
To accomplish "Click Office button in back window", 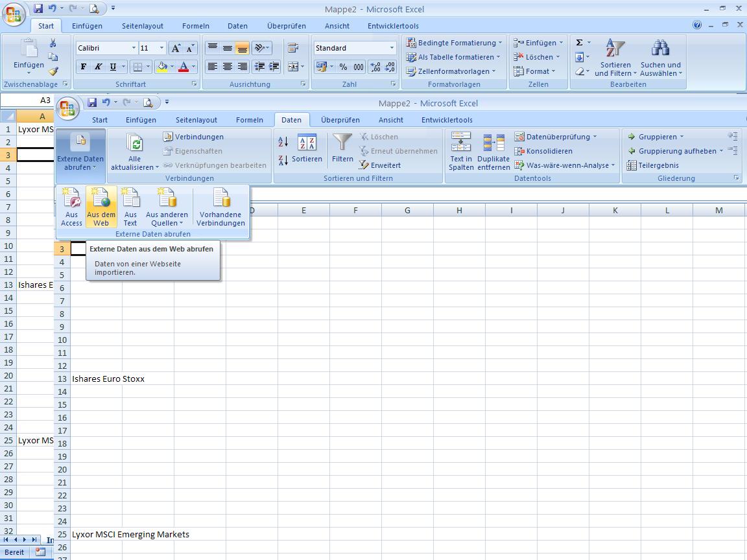I will pos(14,14).
